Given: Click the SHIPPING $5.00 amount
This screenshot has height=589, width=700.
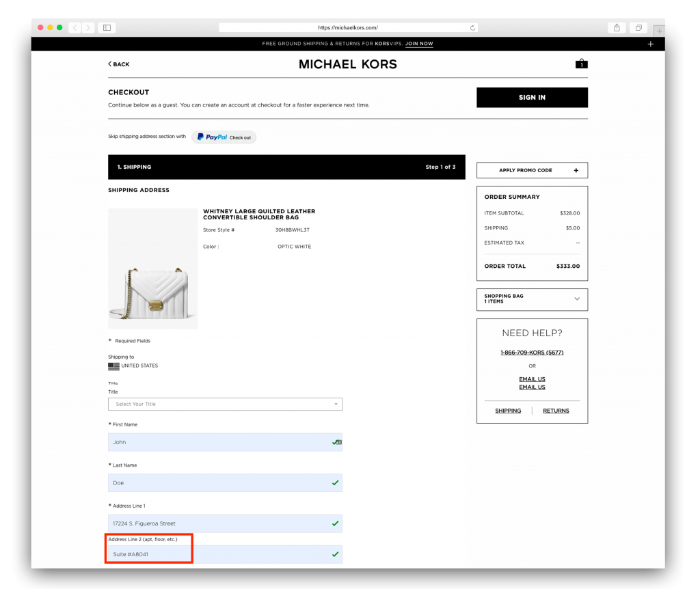Looking at the screenshot, I should coord(573,228).
